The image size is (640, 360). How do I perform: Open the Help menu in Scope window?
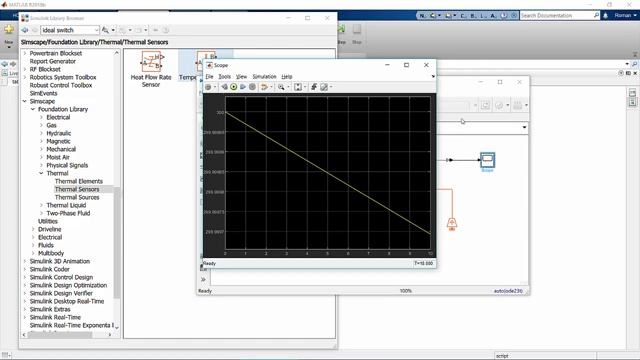287,77
